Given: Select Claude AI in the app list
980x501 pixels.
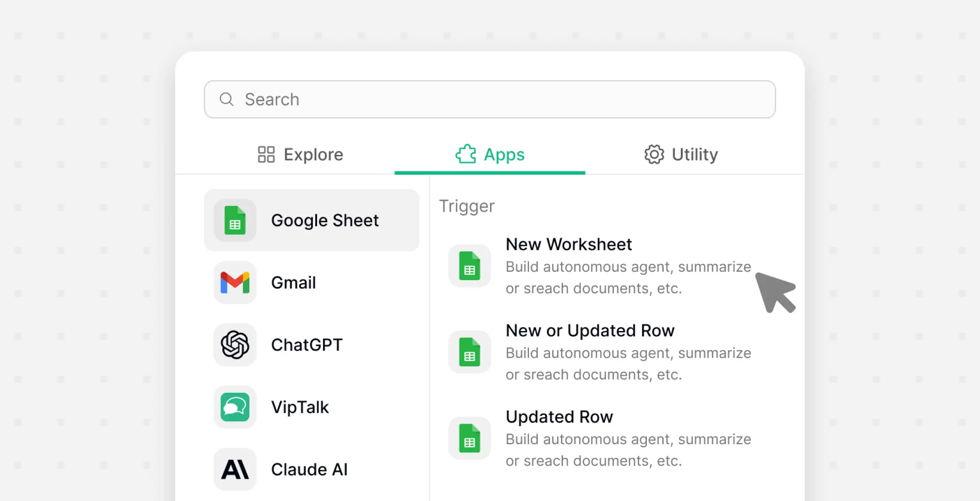Looking at the screenshot, I should click(x=312, y=469).
